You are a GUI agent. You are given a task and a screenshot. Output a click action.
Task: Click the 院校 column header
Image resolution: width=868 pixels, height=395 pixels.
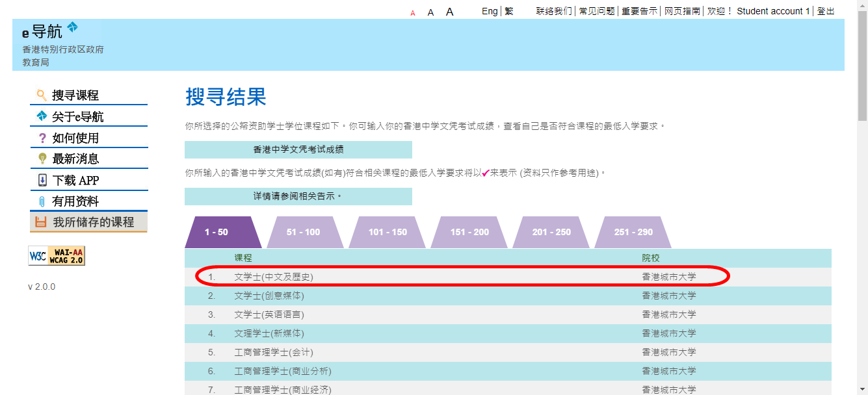tap(651, 258)
